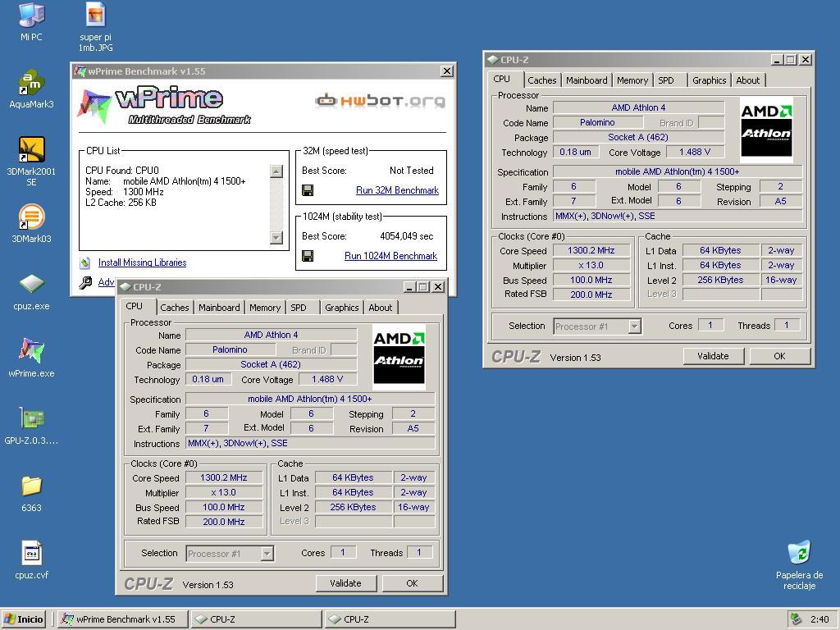Click AMD Athlon logo in right CPU-Z
This screenshot has height=630, width=840.
(766, 130)
